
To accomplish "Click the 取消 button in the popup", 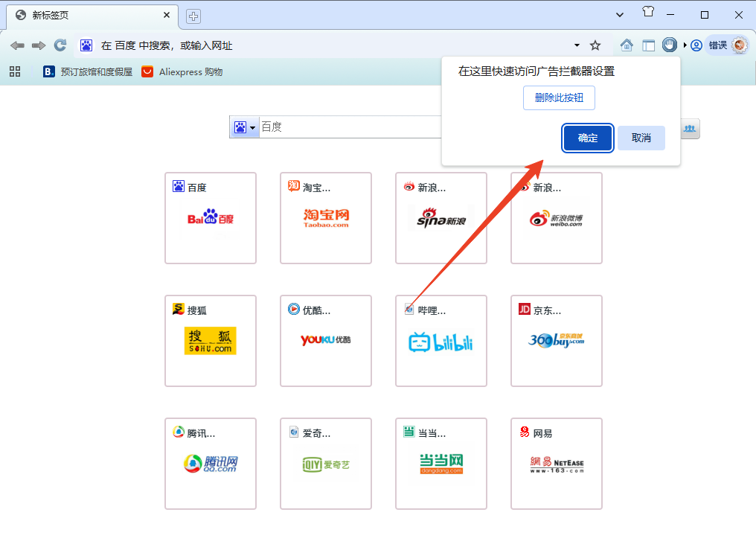I will 641,138.
